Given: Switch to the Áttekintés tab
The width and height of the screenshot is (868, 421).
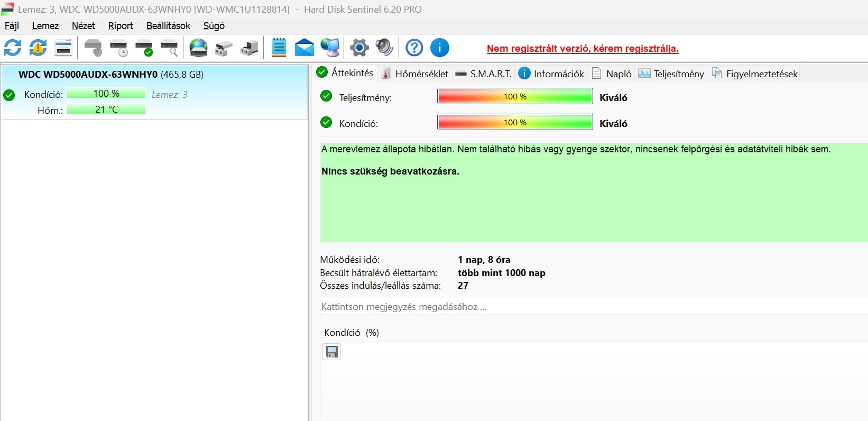Looking at the screenshot, I should (345, 73).
